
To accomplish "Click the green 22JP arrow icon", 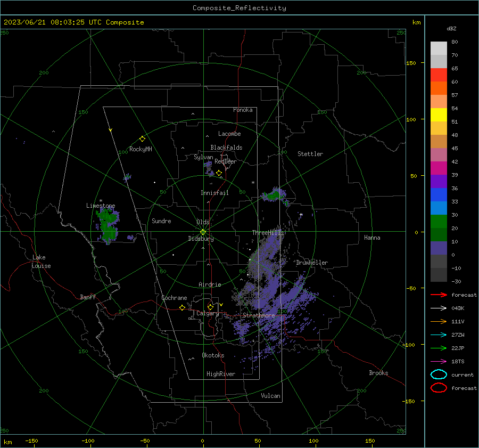I will pos(439,348).
